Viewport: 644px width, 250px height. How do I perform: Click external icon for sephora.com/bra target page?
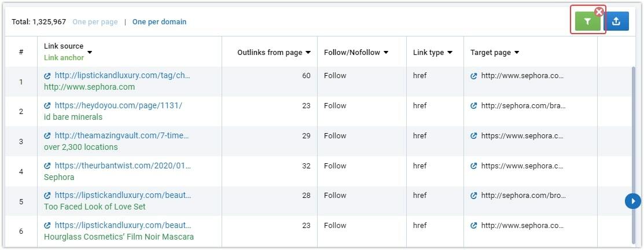point(473,106)
